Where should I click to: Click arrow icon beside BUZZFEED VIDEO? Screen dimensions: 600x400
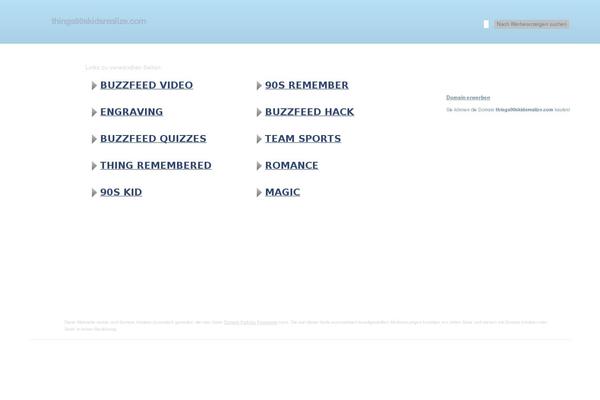pos(94,86)
